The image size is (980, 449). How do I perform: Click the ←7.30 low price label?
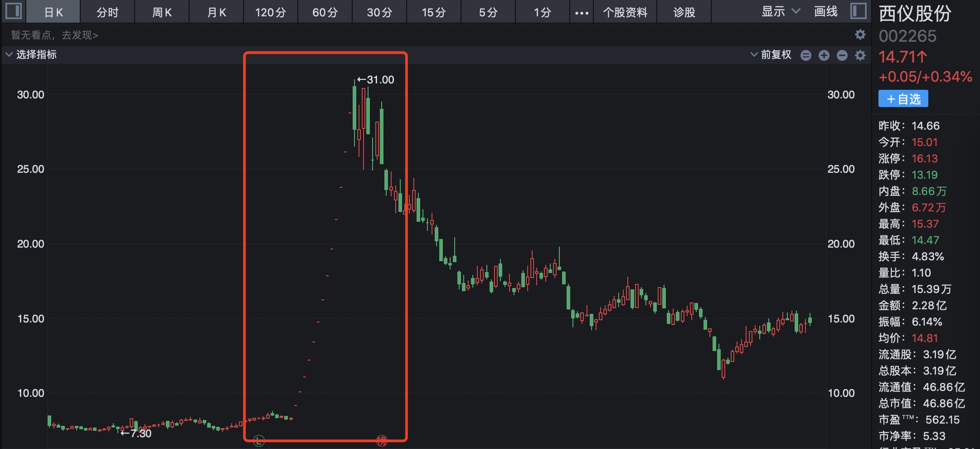coord(136,433)
